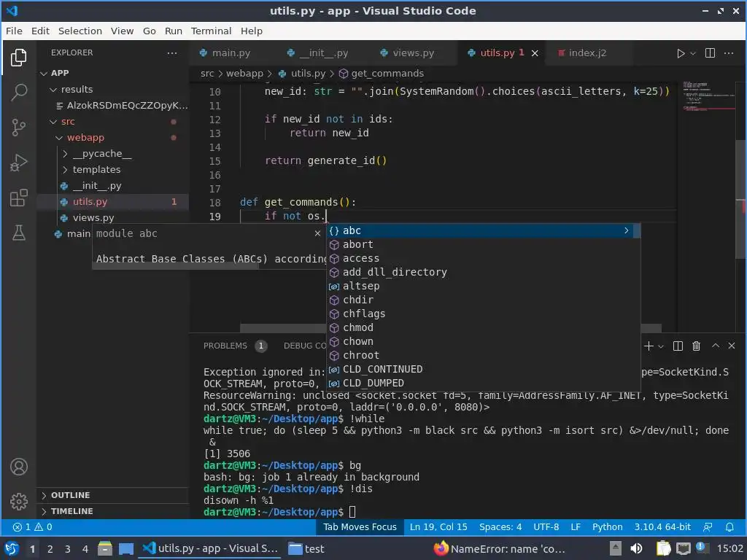Open editor More Actions ellipsis
This screenshot has width=747, height=560.
coord(729,52)
